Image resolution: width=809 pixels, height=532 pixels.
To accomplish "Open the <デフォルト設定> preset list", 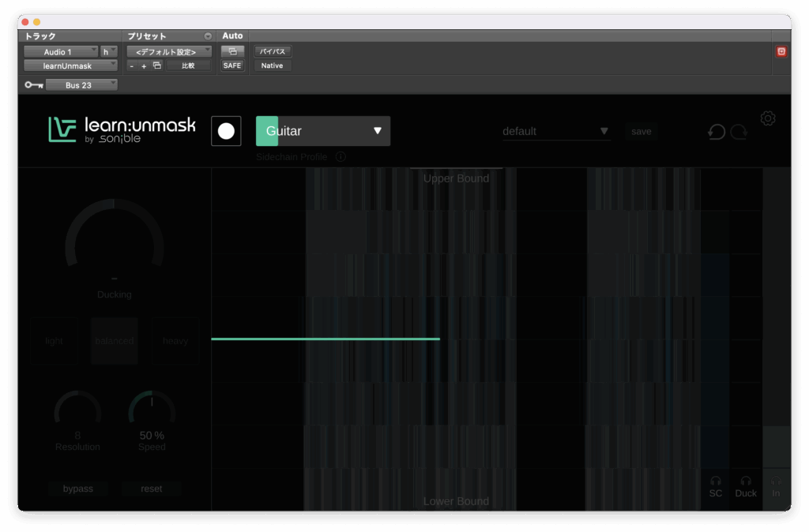I will 169,51.
